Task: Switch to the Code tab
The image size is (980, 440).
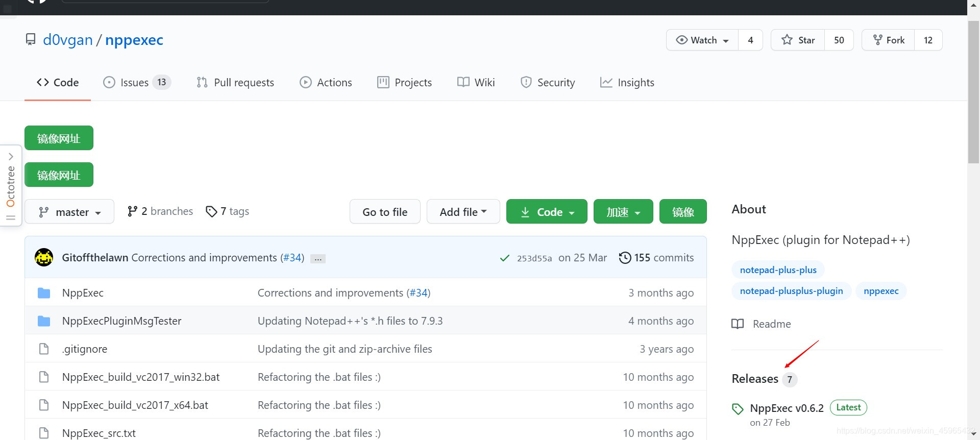Action: [x=58, y=82]
